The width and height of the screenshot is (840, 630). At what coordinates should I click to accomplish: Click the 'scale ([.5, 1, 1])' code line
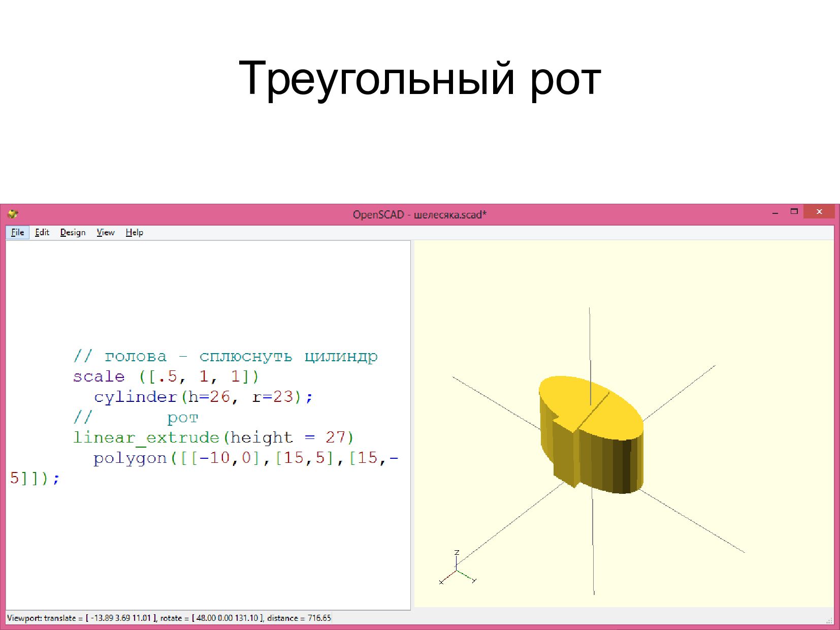coord(166,376)
